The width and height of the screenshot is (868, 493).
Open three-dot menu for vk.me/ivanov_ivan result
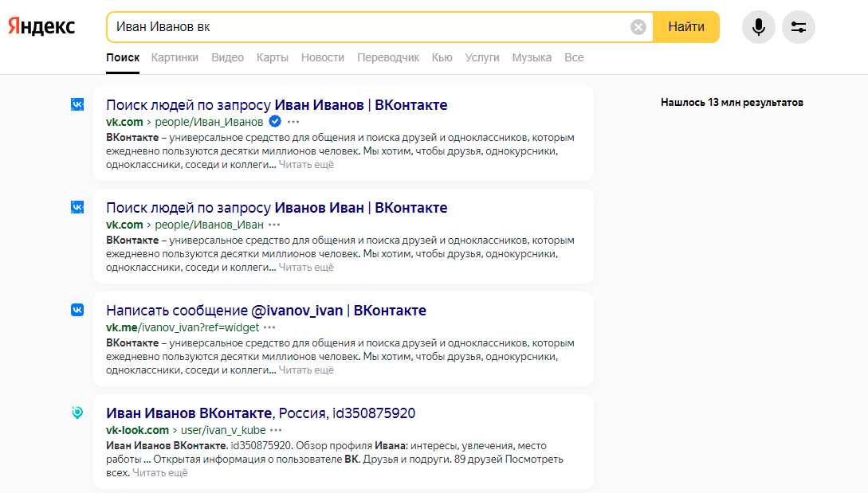pos(269,327)
